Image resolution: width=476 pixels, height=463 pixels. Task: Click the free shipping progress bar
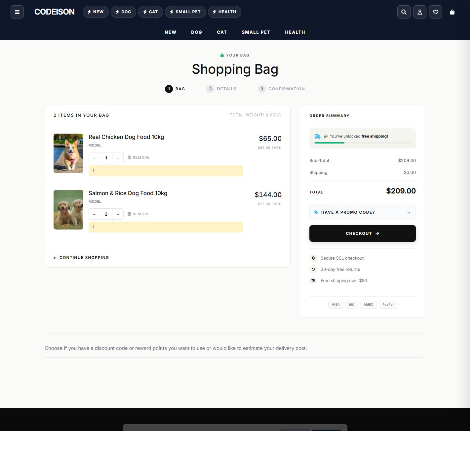pyautogui.click(x=363, y=143)
